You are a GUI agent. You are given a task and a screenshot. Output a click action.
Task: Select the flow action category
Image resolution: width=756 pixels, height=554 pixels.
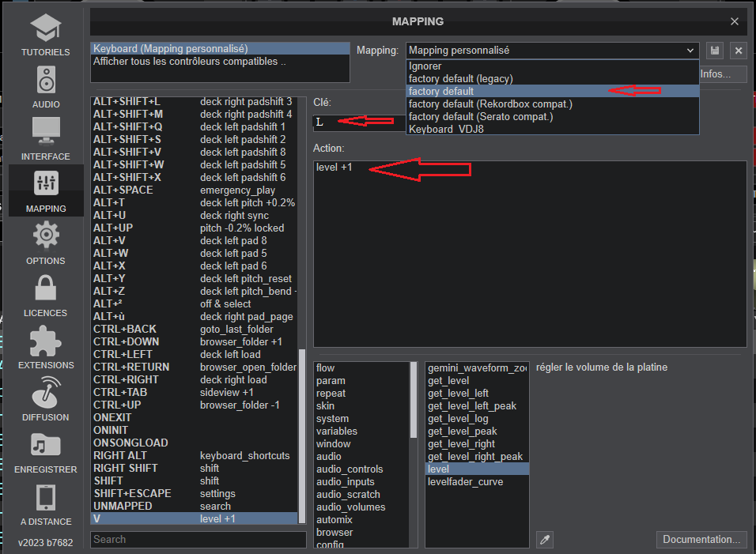click(361, 368)
